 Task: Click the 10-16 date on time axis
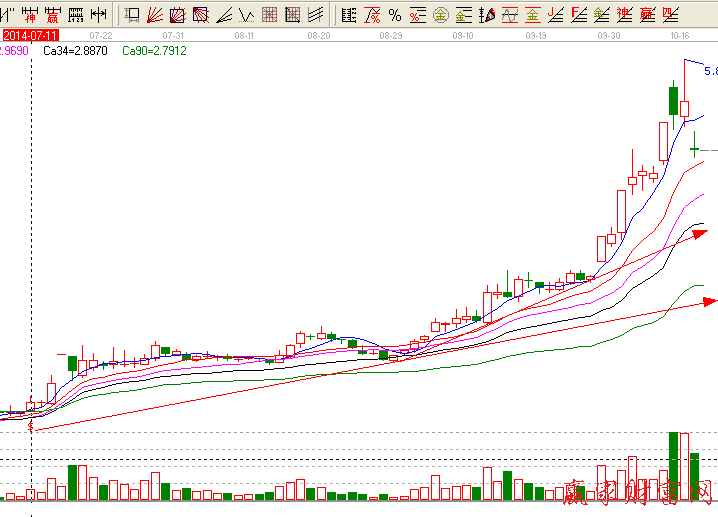click(x=680, y=35)
